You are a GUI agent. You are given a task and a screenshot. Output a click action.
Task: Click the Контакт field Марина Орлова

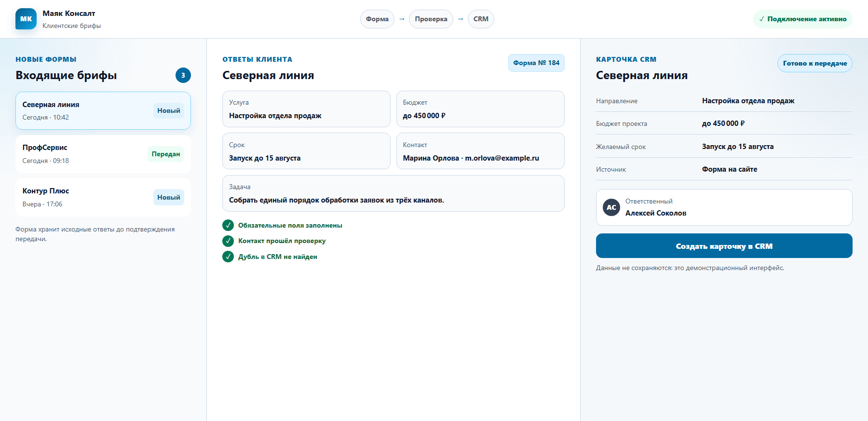(x=480, y=151)
